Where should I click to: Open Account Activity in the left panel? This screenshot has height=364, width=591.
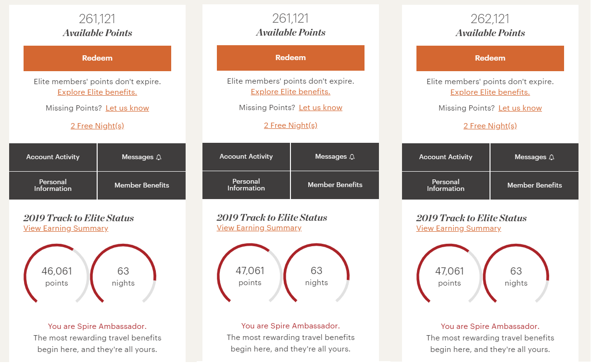pos(53,157)
